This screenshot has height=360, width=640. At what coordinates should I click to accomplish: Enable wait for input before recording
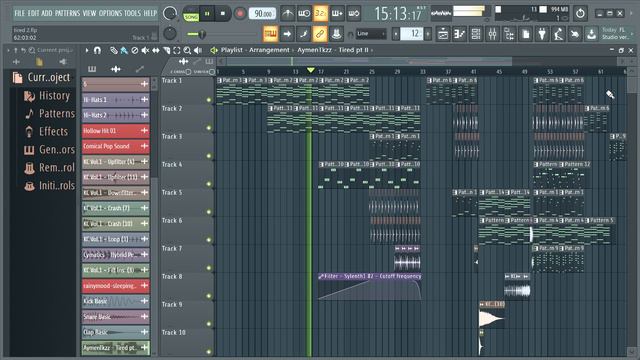304,13
